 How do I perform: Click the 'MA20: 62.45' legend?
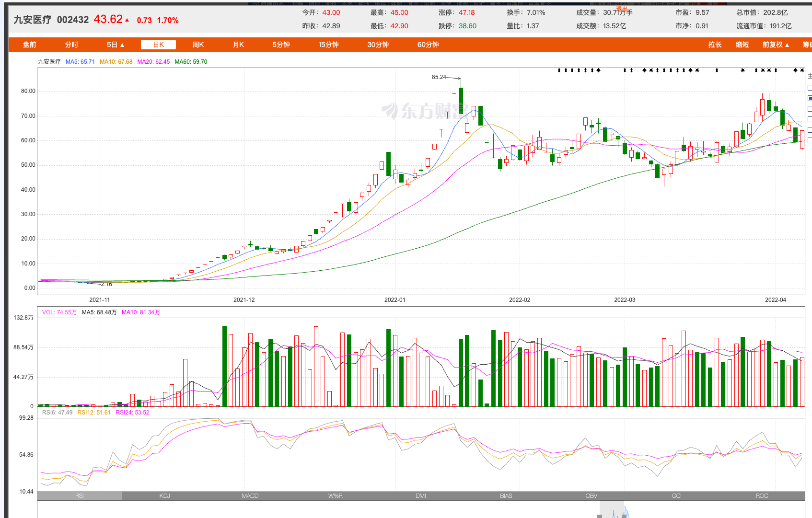153,62
